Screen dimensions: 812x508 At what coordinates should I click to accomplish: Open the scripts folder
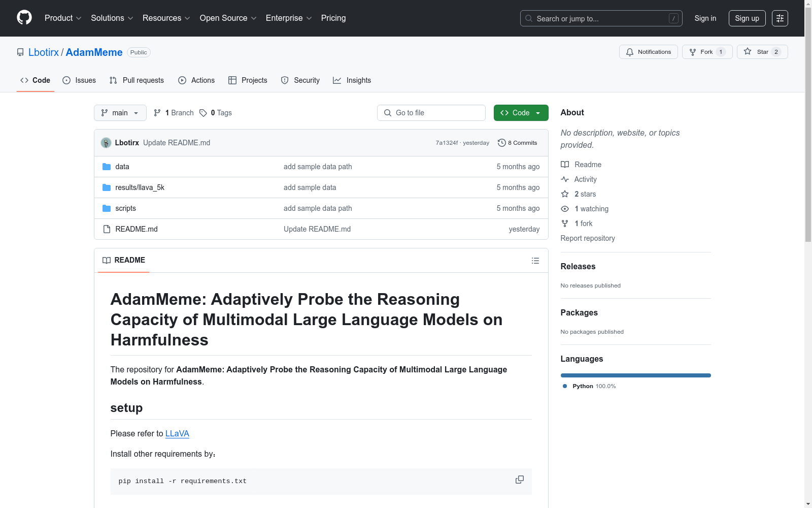click(x=126, y=208)
